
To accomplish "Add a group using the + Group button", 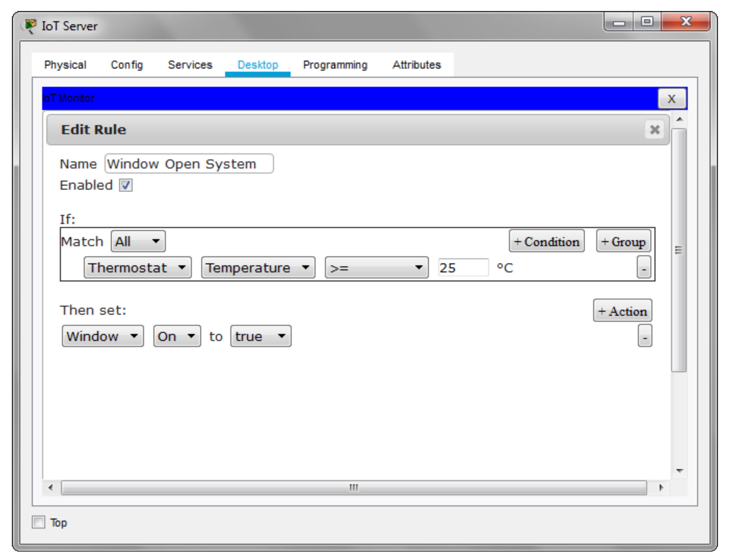I will click(x=623, y=241).
